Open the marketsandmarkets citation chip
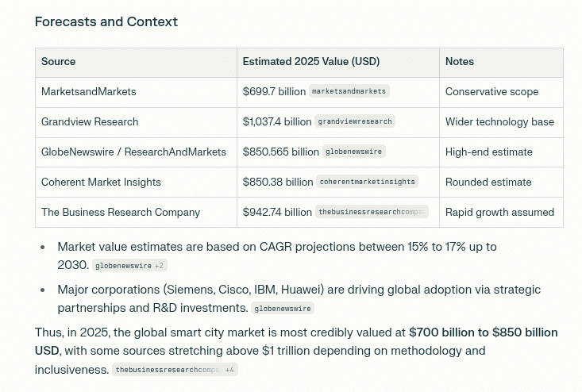The image size is (582, 392). pos(349,91)
